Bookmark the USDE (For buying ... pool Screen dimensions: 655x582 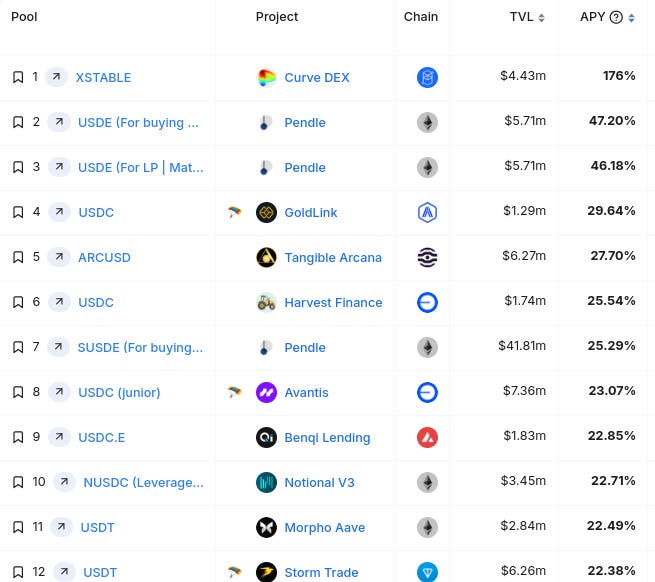pos(18,122)
